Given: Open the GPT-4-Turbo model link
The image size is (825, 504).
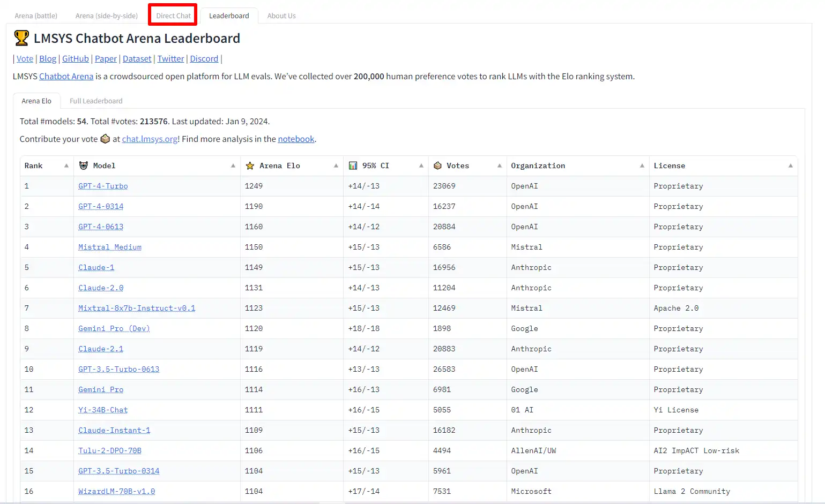Looking at the screenshot, I should pos(103,186).
